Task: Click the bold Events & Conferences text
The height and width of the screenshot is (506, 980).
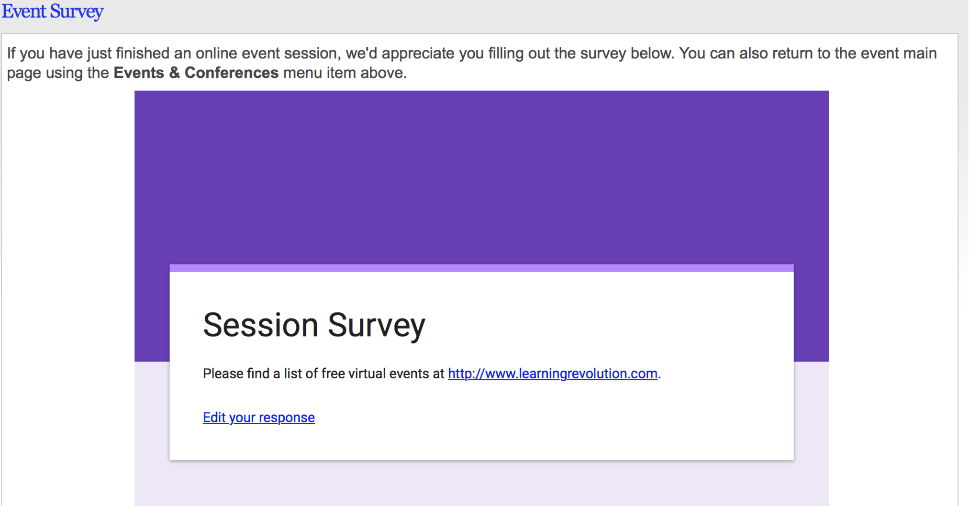Action: (196, 73)
